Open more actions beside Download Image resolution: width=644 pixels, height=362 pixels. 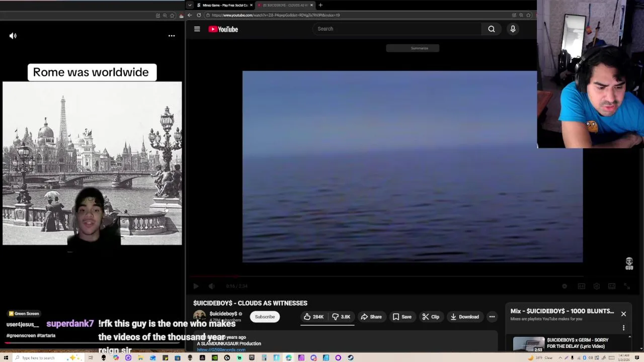(x=492, y=317)
